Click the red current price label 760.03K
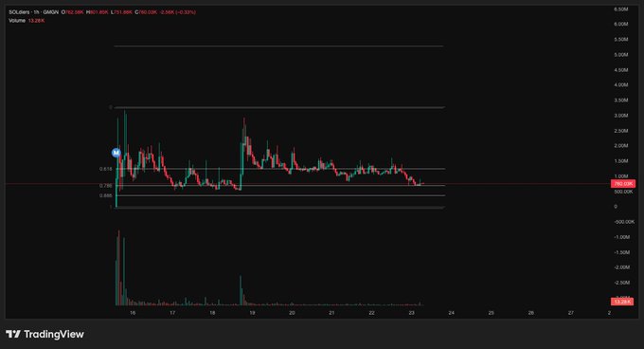The width and height of the screenshot is (644, 349). click(x=623, y=184)
